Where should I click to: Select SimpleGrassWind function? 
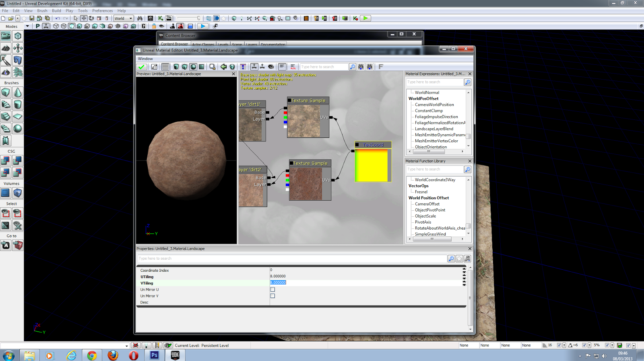[430, 234]
